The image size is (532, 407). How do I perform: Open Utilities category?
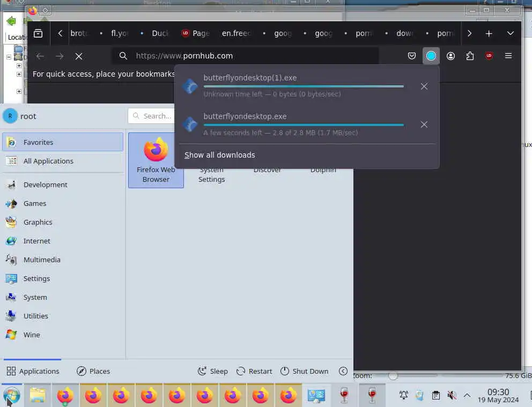click(x=63, y=316)
